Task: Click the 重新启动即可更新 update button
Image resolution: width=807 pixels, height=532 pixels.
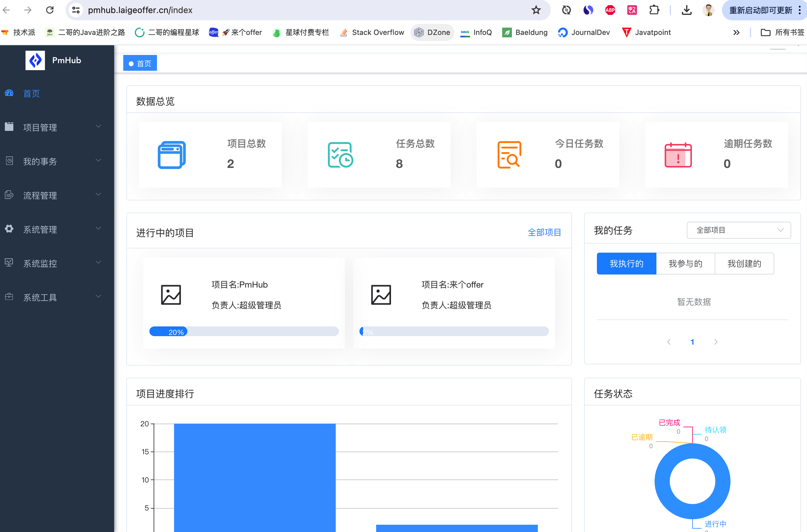Action: click(x=761, y=10)
